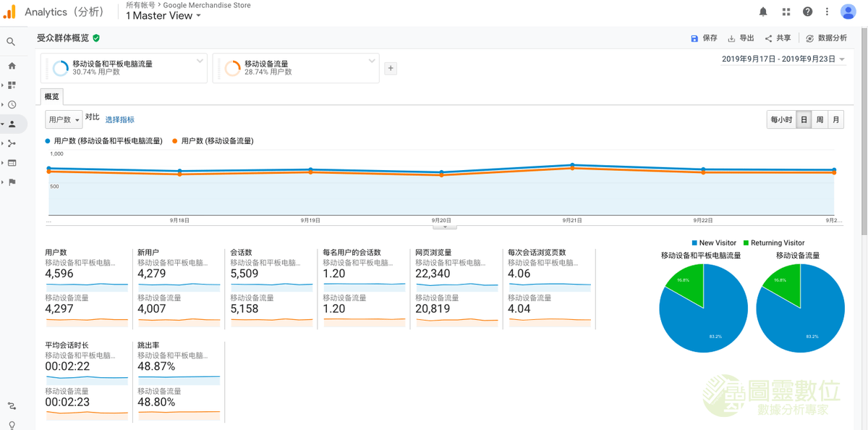Open Attribution icon near sidebar bottom

click(x=12, y=406)
